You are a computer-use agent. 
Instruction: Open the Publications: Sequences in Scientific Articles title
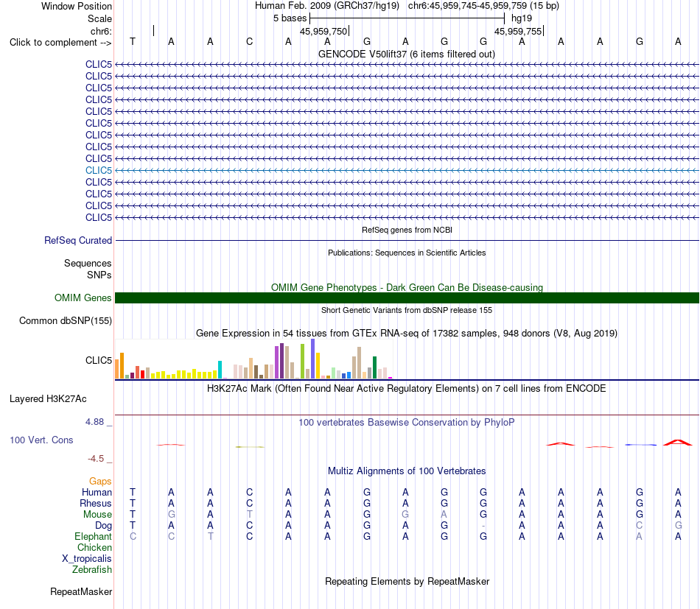407,253
